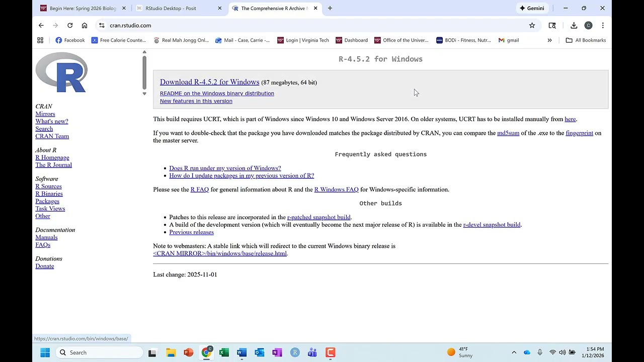
Task: Click the sidebar scrollbar down arrow
Action: (144, 94)
